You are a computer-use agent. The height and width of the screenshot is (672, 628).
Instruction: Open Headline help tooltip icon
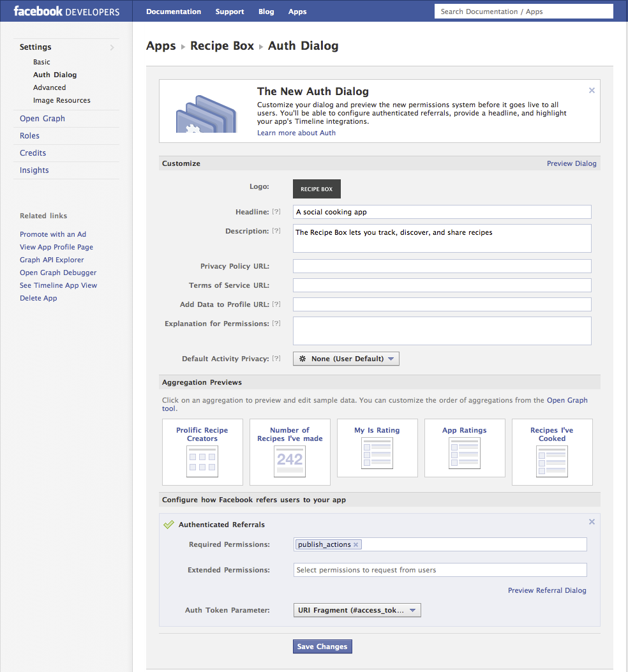276,212
